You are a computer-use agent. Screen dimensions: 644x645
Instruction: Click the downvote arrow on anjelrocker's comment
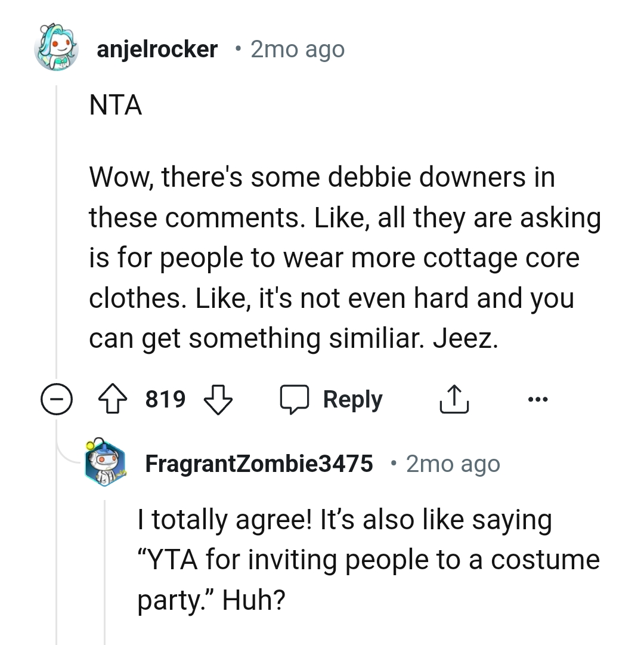point(218,399)
